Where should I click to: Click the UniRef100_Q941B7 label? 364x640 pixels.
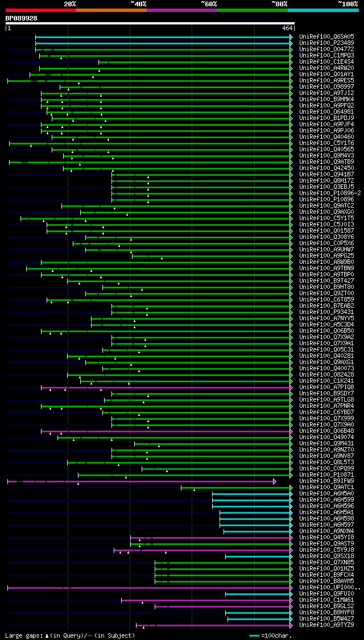click(x=326, y=174)
